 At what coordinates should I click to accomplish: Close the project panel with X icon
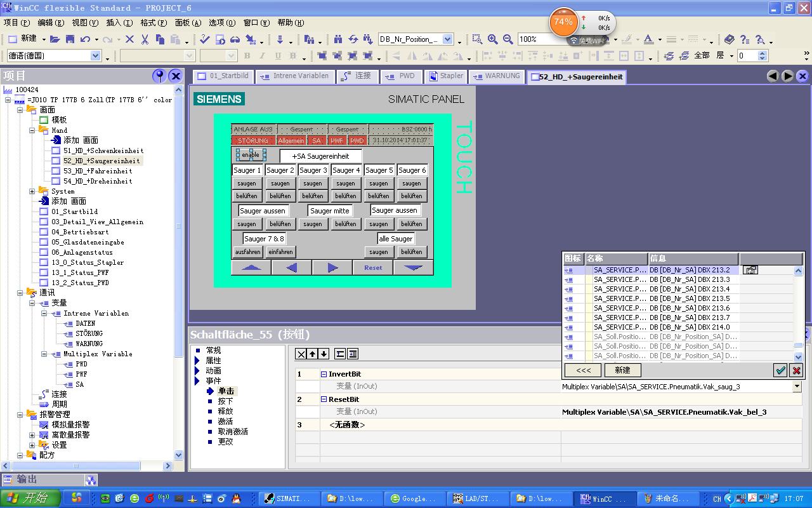176,76
